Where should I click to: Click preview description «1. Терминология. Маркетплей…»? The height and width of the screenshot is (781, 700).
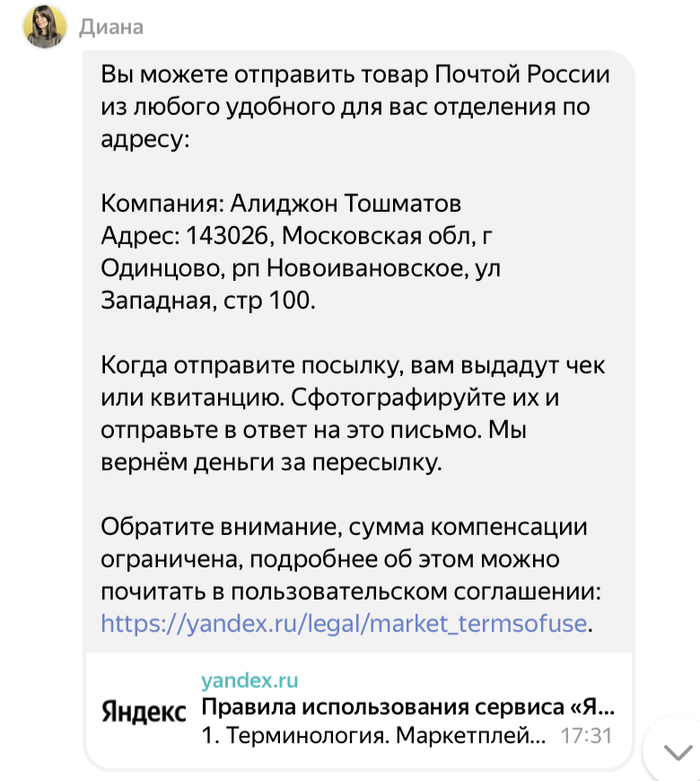[x=375, y=737]
